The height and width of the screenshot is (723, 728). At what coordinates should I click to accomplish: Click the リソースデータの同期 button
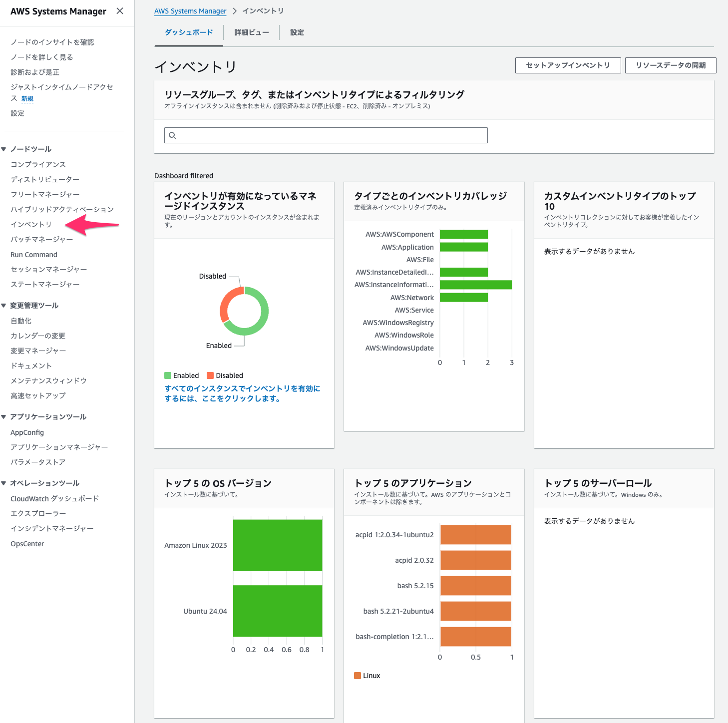(x=671, y=65)
